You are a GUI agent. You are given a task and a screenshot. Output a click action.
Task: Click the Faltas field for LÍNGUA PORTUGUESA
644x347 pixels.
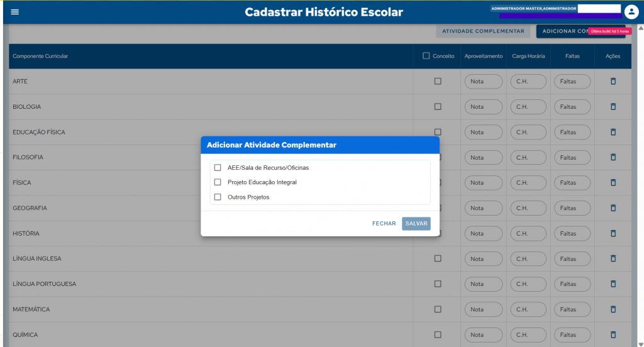click(572, 284)
